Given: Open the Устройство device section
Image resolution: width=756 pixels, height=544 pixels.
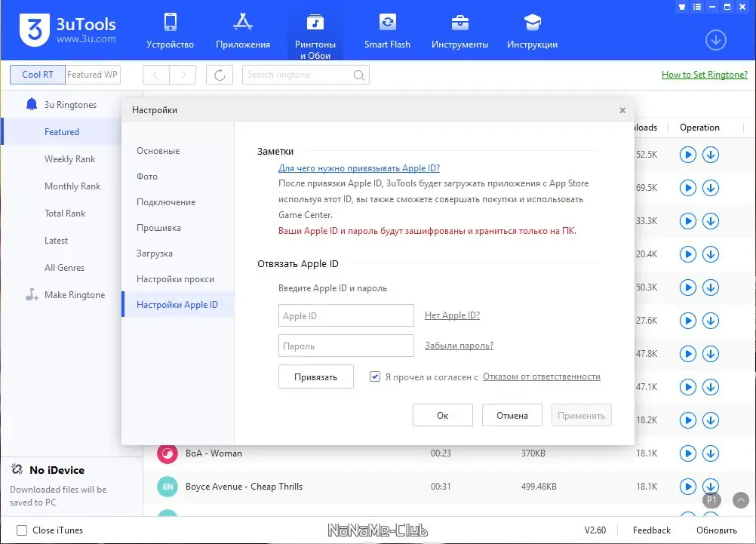Looking at the screenshot, I should 170,31.
